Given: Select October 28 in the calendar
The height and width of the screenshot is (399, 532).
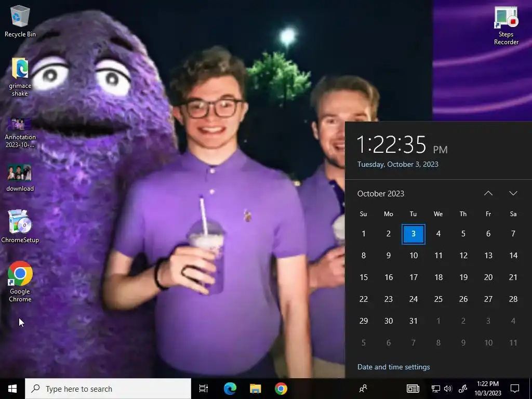Looking at the screenshot, I should 513,299.
